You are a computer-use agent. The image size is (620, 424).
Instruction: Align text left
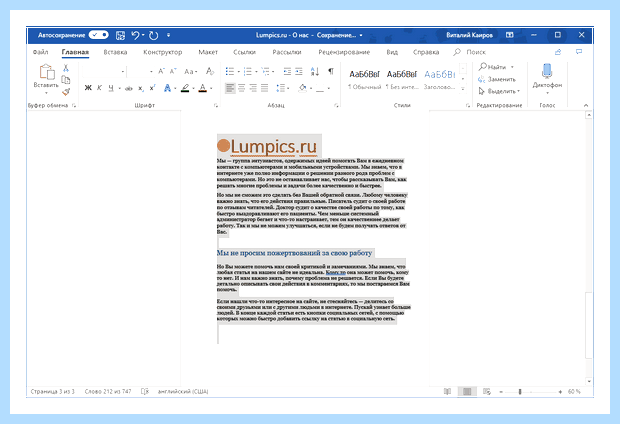point(230,88)
